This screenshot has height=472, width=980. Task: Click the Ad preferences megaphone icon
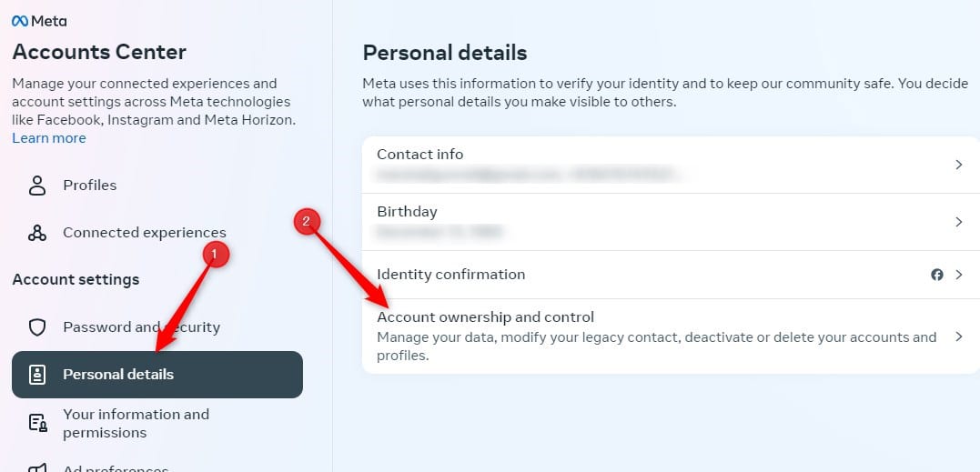point(37,467)
